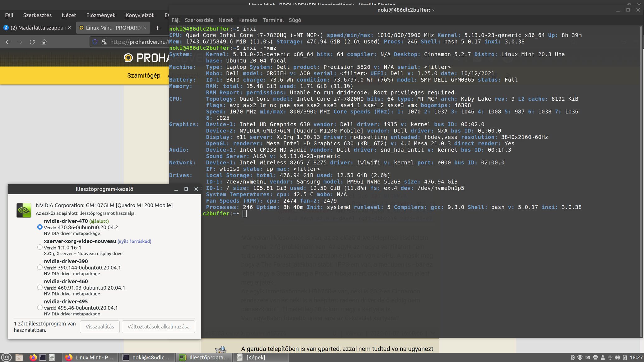Open the NVIDIA tray applet

pos(587,358)
